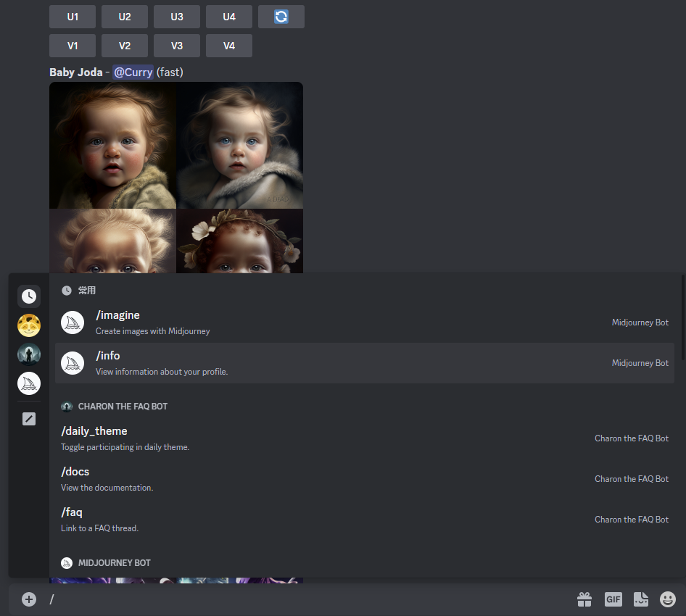Choose the U4 upscale button

[x=229, y=17]
